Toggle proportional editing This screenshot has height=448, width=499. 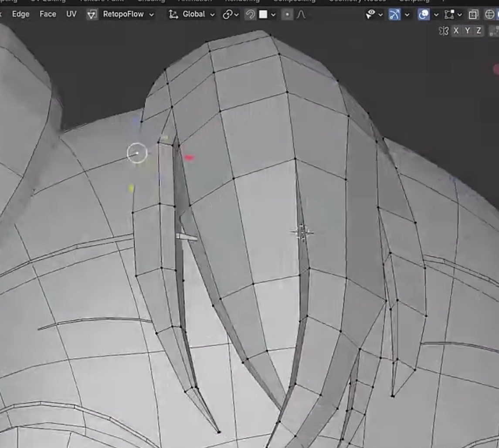(x=287, y=14)
